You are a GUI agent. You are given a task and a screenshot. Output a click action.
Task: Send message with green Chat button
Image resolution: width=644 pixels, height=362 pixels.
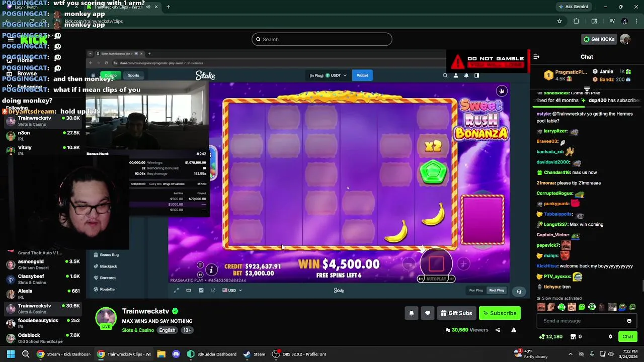coord(627,337)
